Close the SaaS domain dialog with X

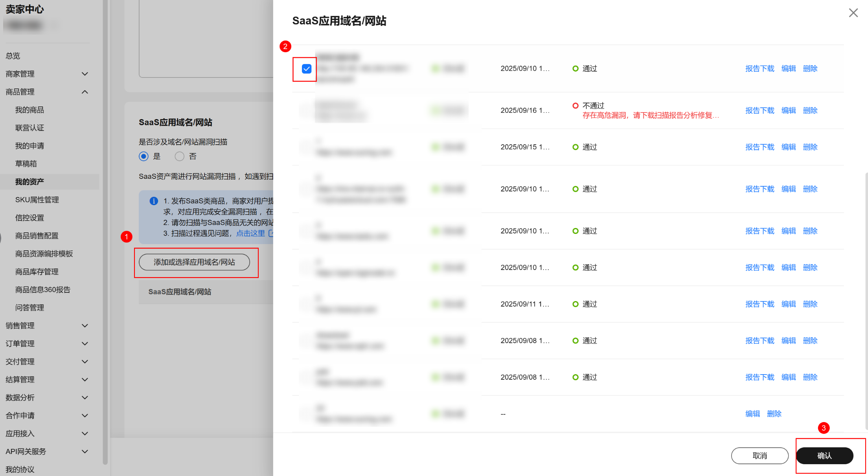(x=853, y=13)
